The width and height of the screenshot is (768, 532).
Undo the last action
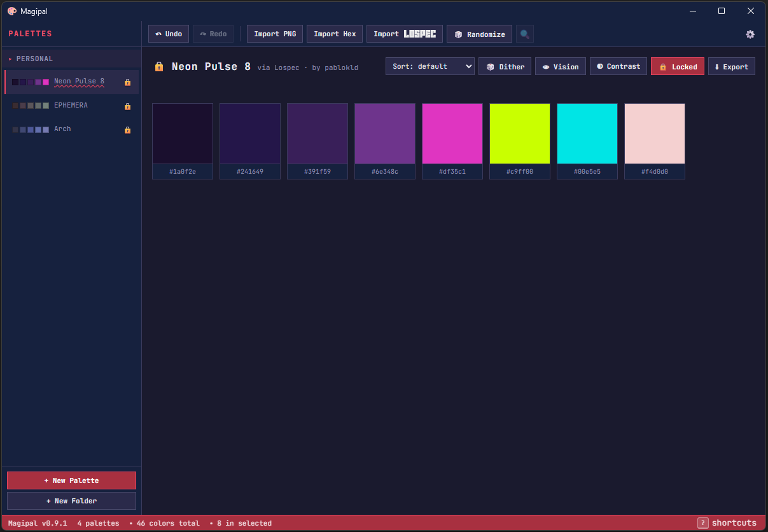[x=169, y=34]
